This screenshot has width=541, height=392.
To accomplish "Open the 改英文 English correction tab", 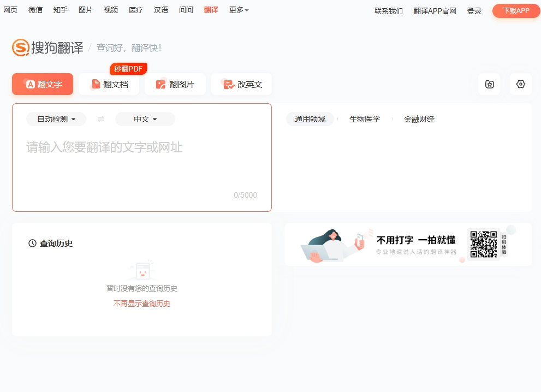I will click(x=242, y=84).
